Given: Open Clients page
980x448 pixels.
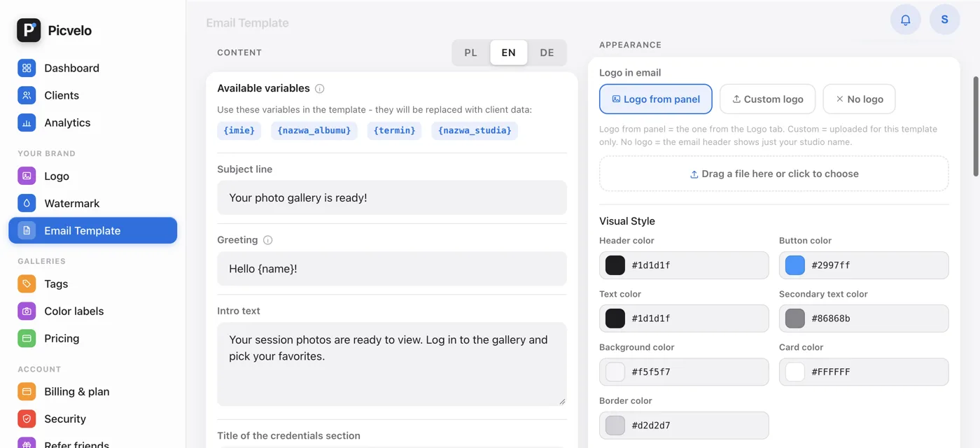Looking at the screenshot, I should tap(92, 95).
